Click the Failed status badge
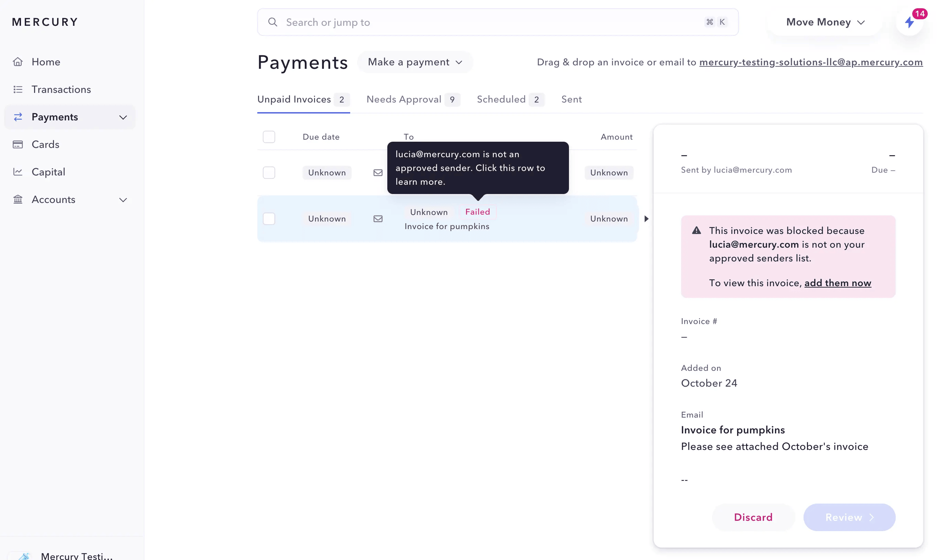This screenshot has width=937, height=560. coord(477,212)
